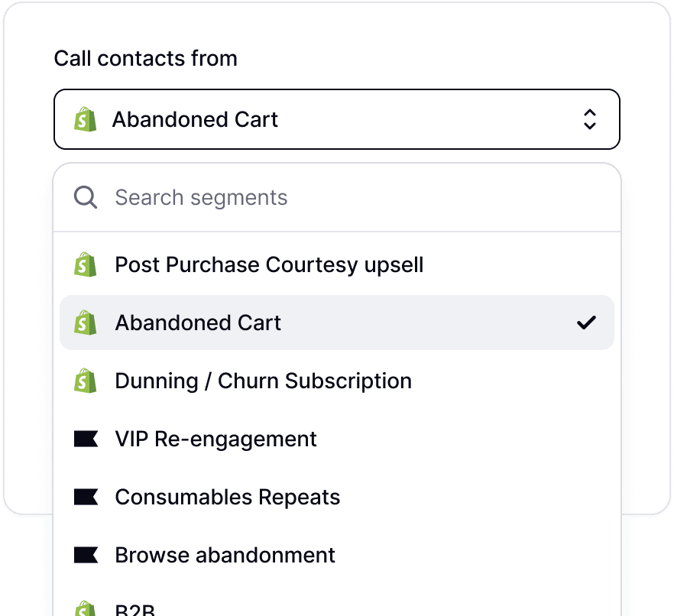This screenshot has width=674, height=616.
Task: Open the Call contacts from dropdown
Action: point(336,119)
